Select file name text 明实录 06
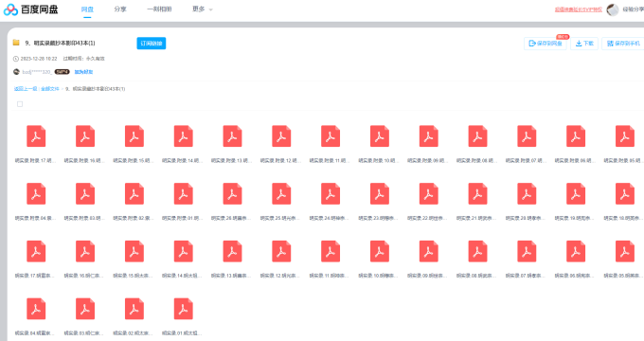644x341 pixels. (575, 276)
